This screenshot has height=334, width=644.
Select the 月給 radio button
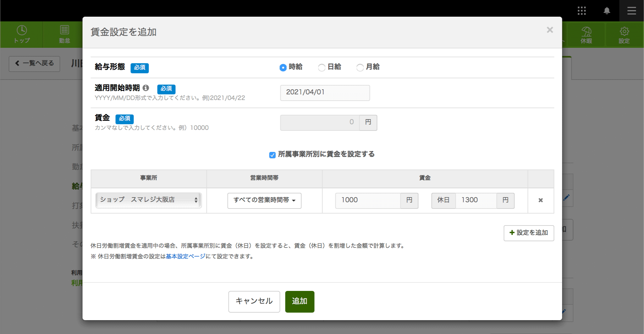(360, 67)
